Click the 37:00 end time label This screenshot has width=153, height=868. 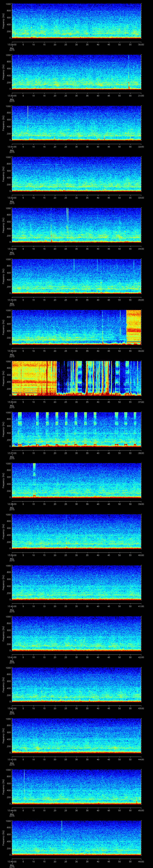click(141, 402)
